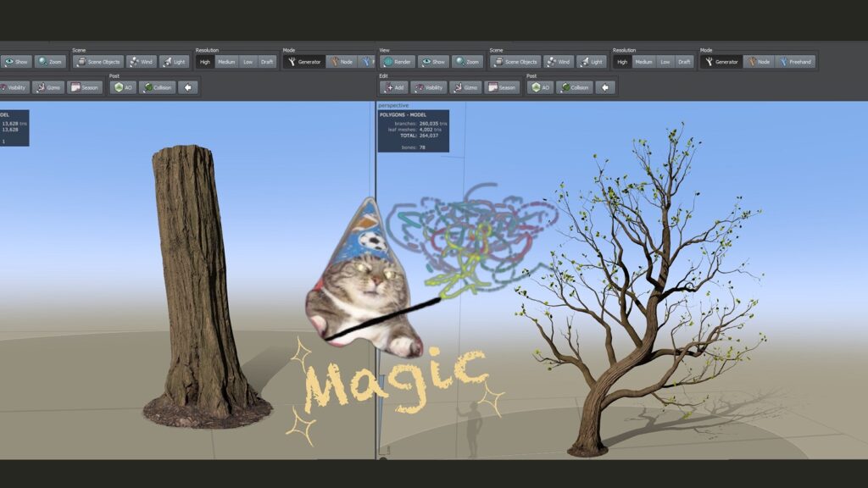Switch to Node mode in right window
This screenshot has width=868, height=488.
[759, 62]
